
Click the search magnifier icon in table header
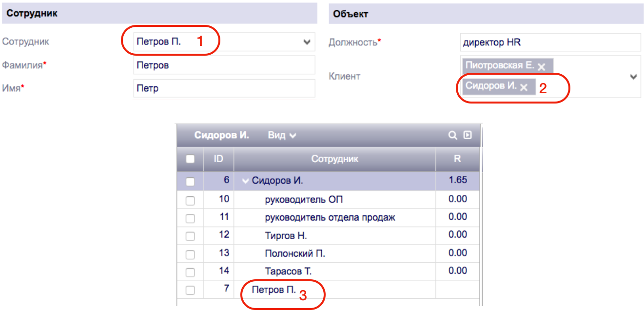(453, 135)
